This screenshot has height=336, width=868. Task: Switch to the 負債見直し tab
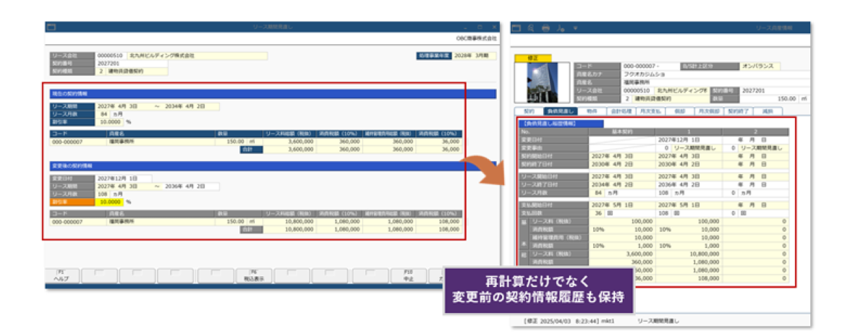(560, 111)
